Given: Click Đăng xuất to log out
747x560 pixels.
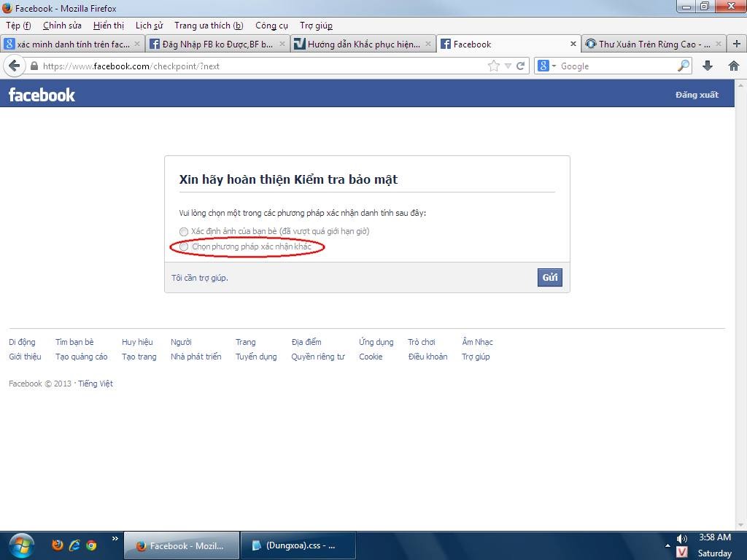Looking at the screenshot, I should tap(697, 95).
